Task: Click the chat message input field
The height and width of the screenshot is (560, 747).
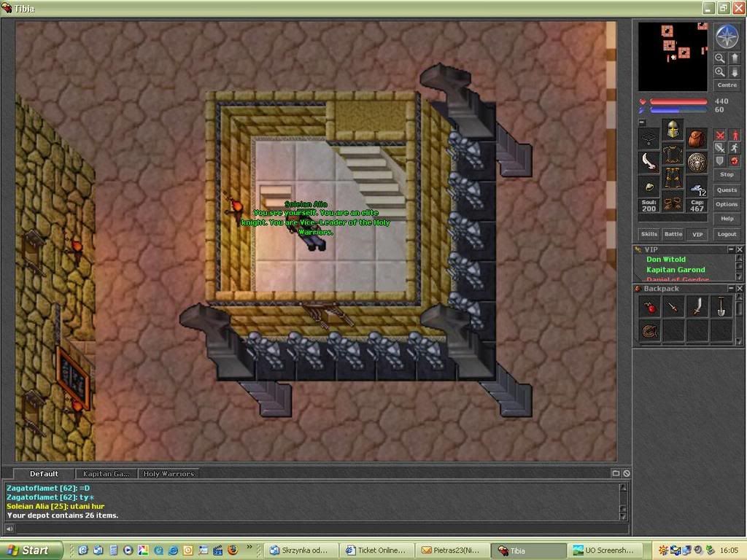Action: click(322, 529)
